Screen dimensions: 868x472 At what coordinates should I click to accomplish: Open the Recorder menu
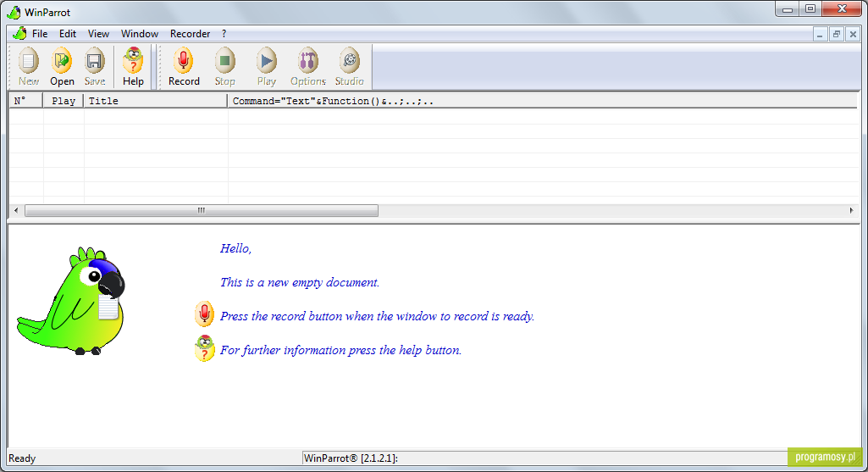[x=190, y=34]
